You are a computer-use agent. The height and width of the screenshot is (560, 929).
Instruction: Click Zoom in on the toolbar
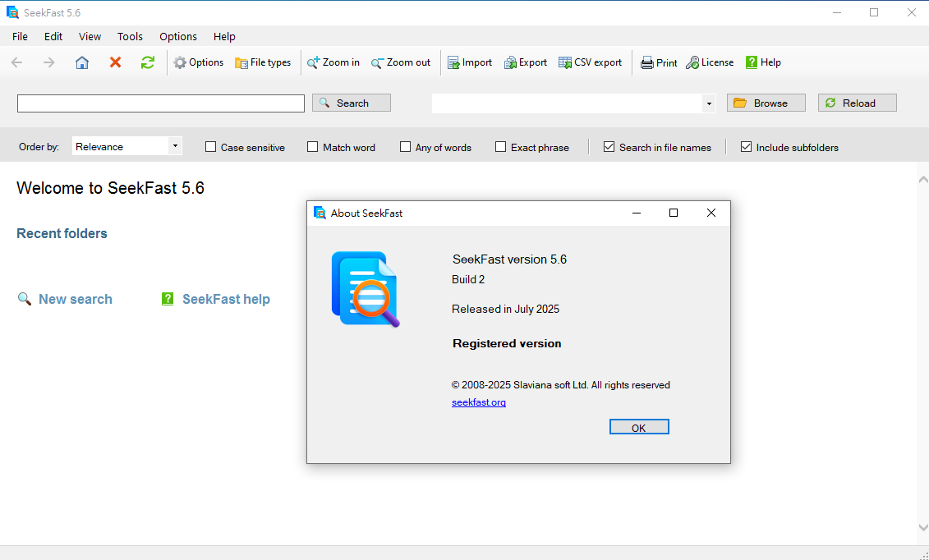click(333, 62)
